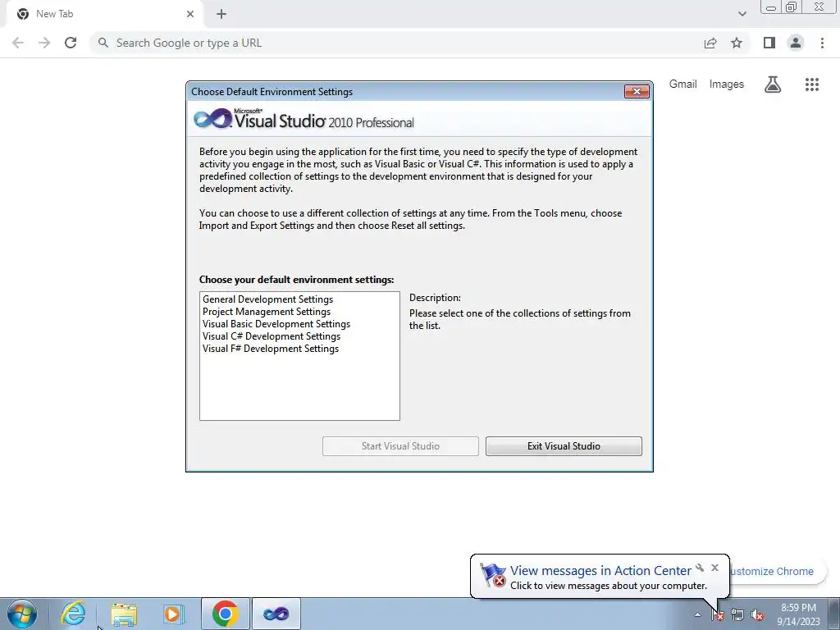Pick Visual F# Development Settings
The height and width of the screenshot is (630, 840).
click(271, 349)
